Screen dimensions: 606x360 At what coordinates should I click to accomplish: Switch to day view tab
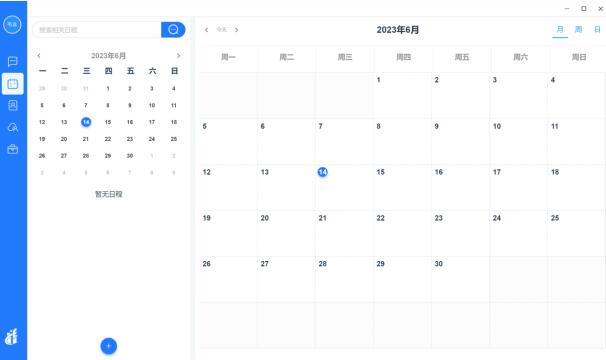(597, 29)
